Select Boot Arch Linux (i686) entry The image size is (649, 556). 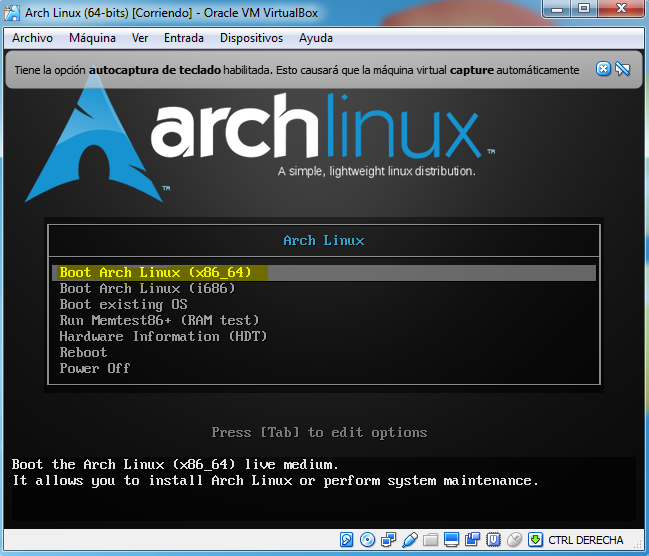point(147,288)
